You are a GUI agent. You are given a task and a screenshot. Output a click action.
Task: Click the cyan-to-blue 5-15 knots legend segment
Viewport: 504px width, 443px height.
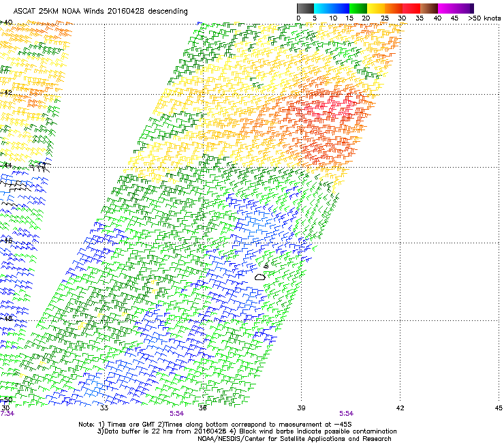[x=332, y=8]
